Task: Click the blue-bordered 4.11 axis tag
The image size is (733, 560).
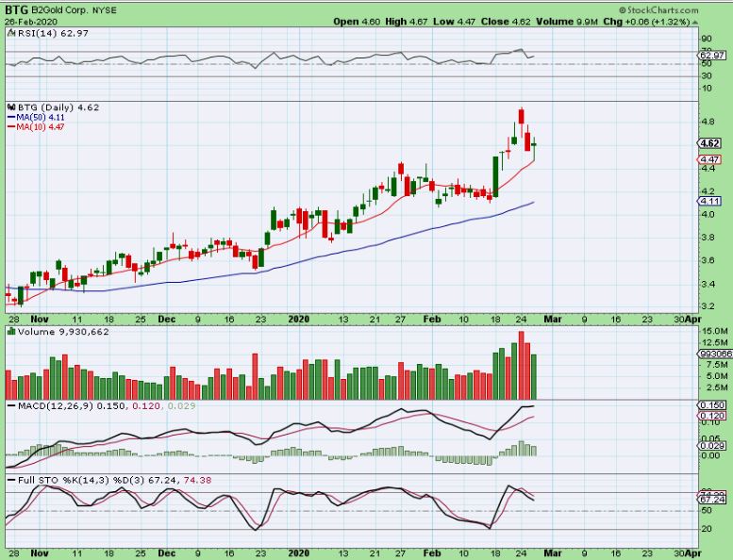Action: (x=710, y=202)
